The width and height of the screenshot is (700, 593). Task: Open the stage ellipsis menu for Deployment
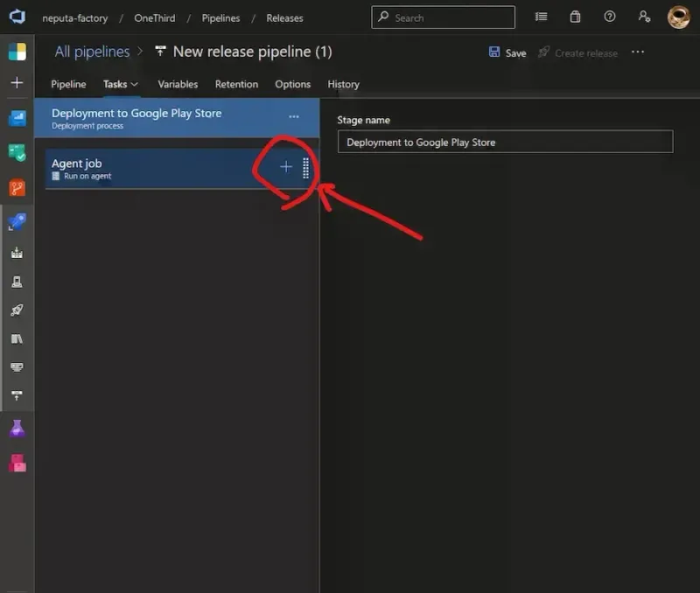294,116
